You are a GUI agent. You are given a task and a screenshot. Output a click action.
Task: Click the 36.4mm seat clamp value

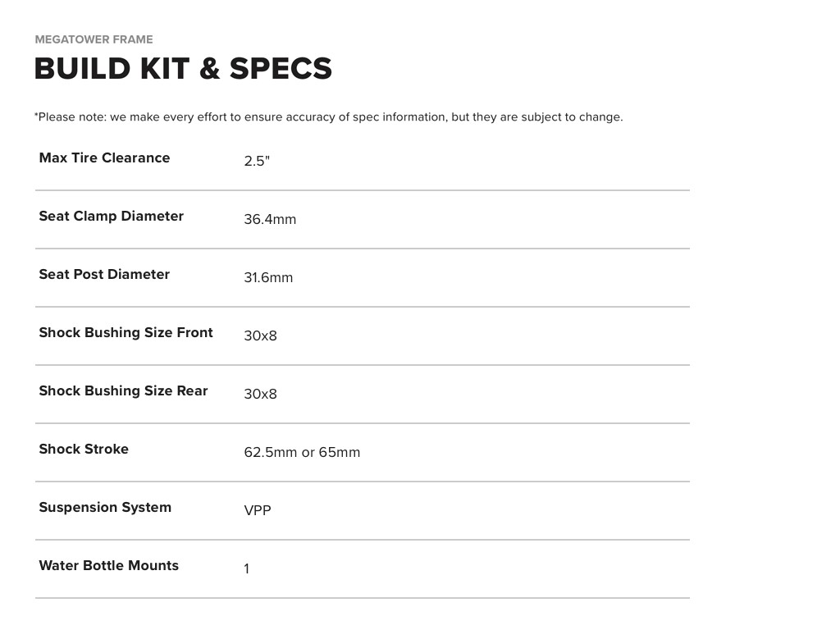coord(270,220)
